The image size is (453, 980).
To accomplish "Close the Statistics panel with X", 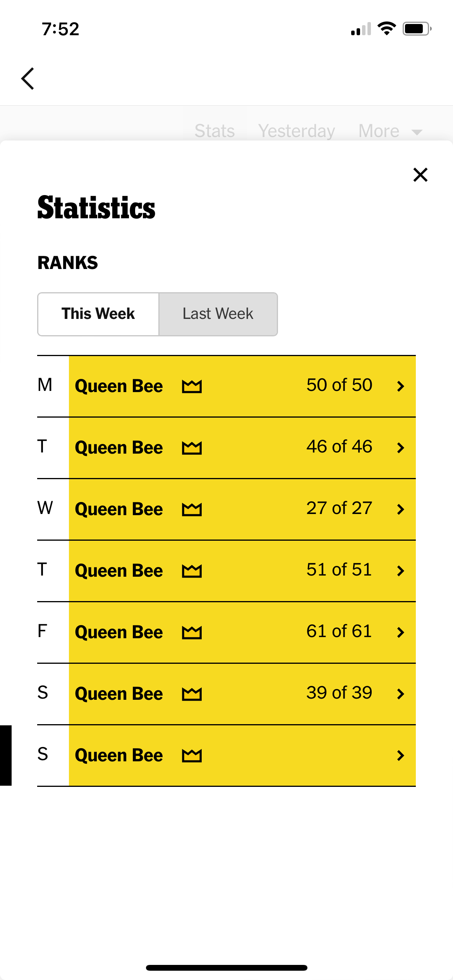I will tap(420, 175).
